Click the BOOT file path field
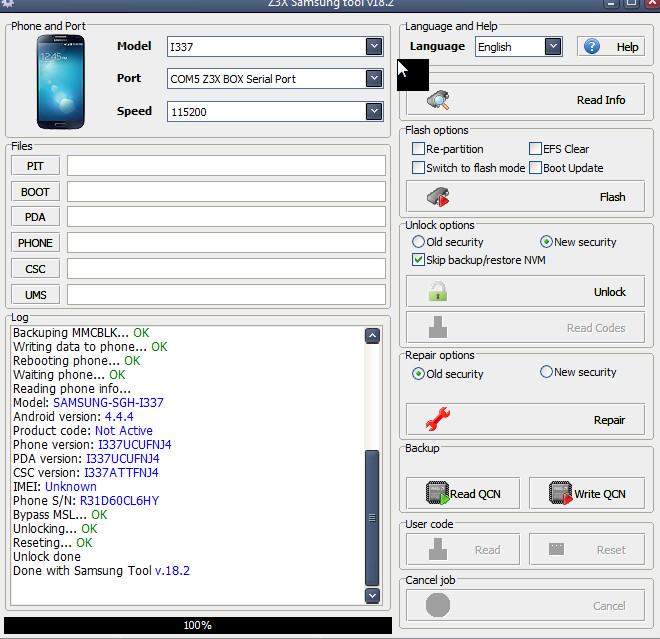Viewport: 660px width, 639px height. coord(226,192)
